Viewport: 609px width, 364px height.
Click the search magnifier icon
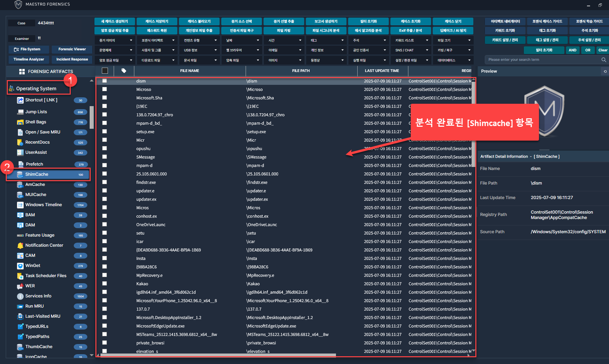point(604,60)
